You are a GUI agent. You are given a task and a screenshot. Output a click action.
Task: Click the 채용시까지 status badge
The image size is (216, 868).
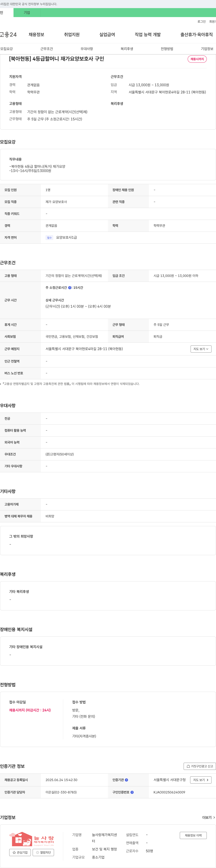197,59
